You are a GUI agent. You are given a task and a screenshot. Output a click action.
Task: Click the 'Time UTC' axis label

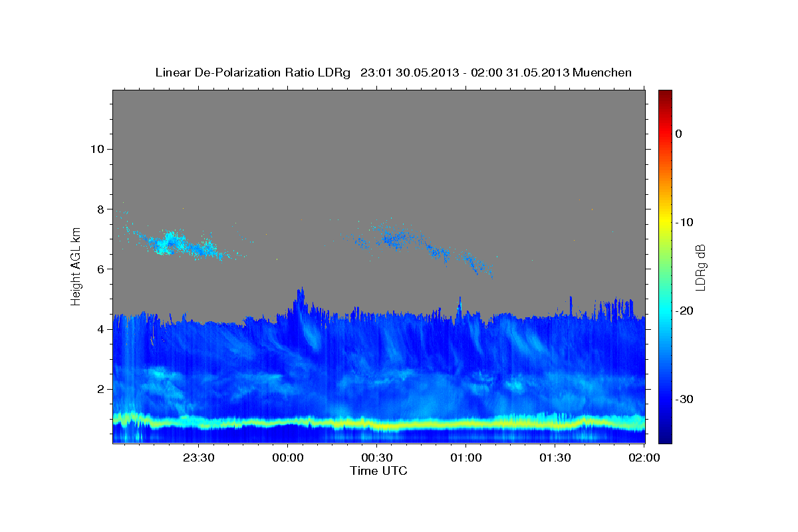378,471
